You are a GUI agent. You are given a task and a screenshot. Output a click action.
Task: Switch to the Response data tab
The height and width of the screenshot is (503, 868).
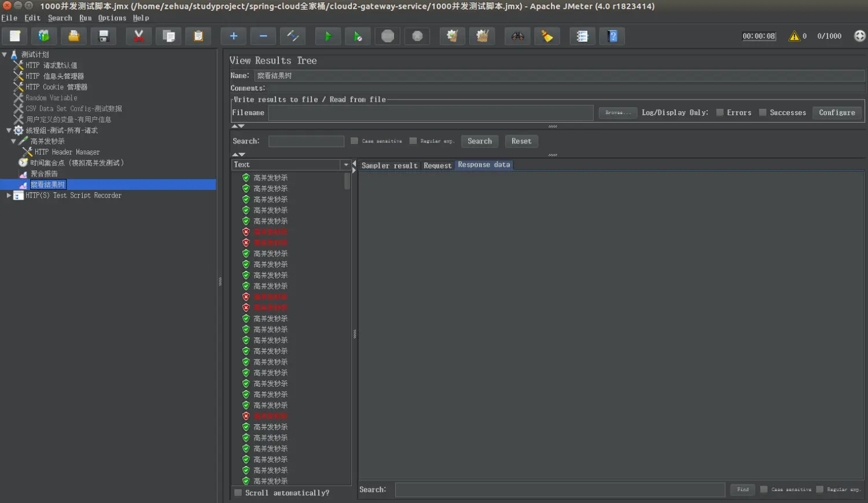pyautogui.click(x=484, y=165)
